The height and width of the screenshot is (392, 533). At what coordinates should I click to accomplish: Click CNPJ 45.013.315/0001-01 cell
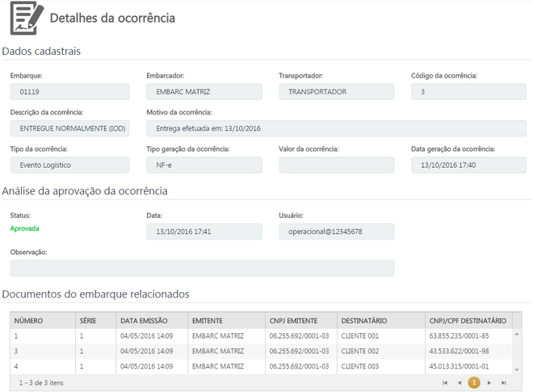click(x=468, y=366)
